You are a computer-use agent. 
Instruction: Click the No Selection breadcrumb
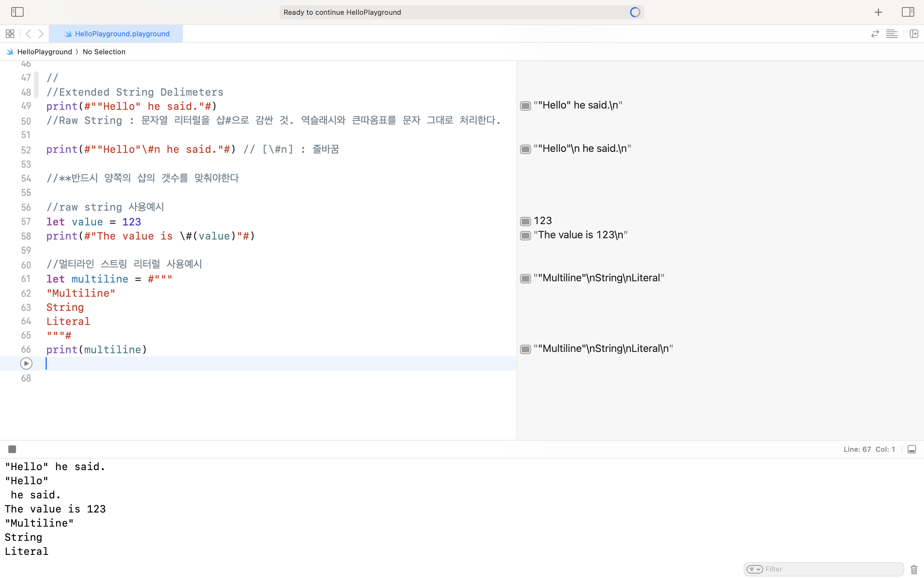[104, 52]
